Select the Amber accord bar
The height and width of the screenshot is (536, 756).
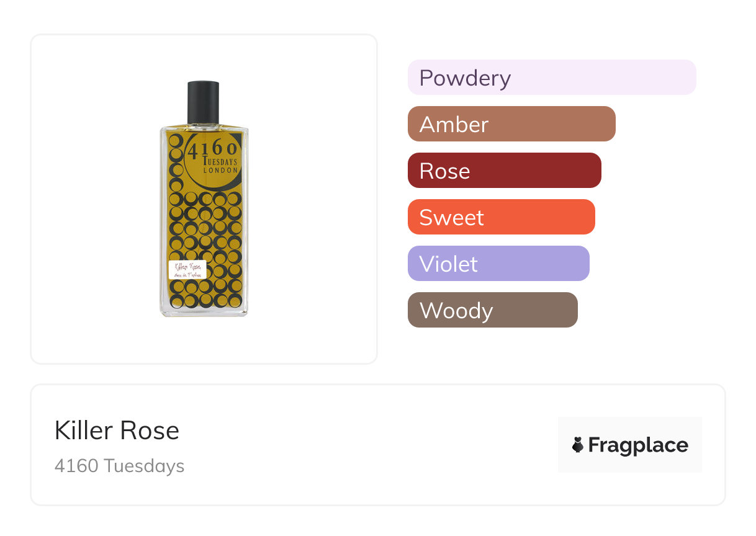pyautogui.click(x=511, y=124)
